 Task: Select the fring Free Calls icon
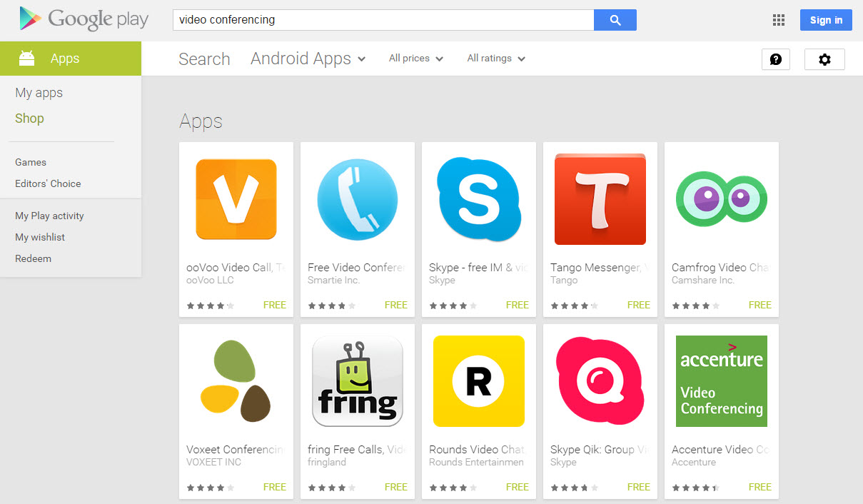(x=358, y=381)
